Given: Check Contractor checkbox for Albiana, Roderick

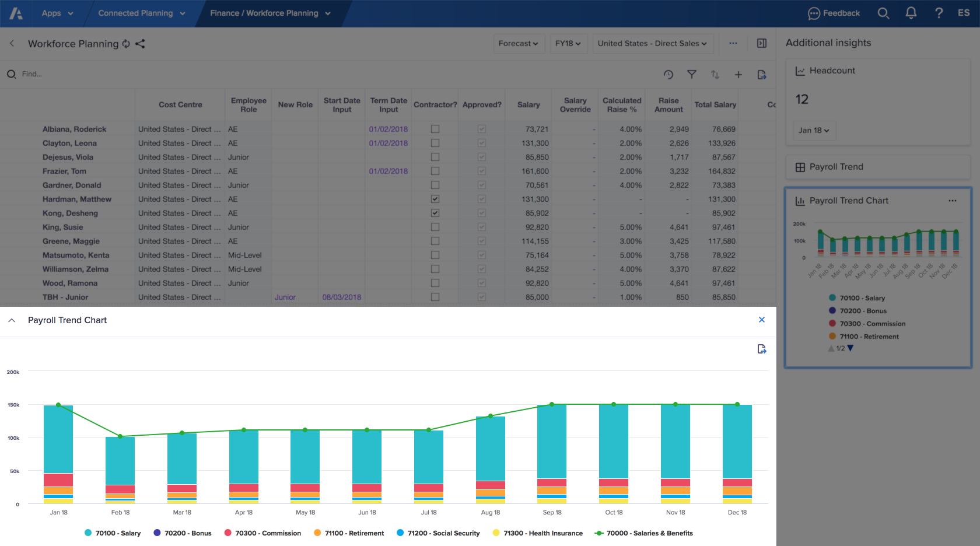Looking at the screenshot, I should point(435,129).
